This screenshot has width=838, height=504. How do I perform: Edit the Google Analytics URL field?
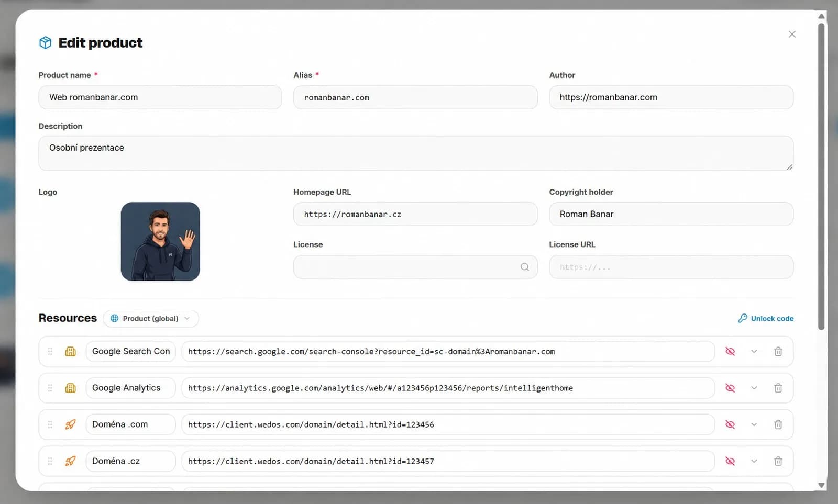448,388
